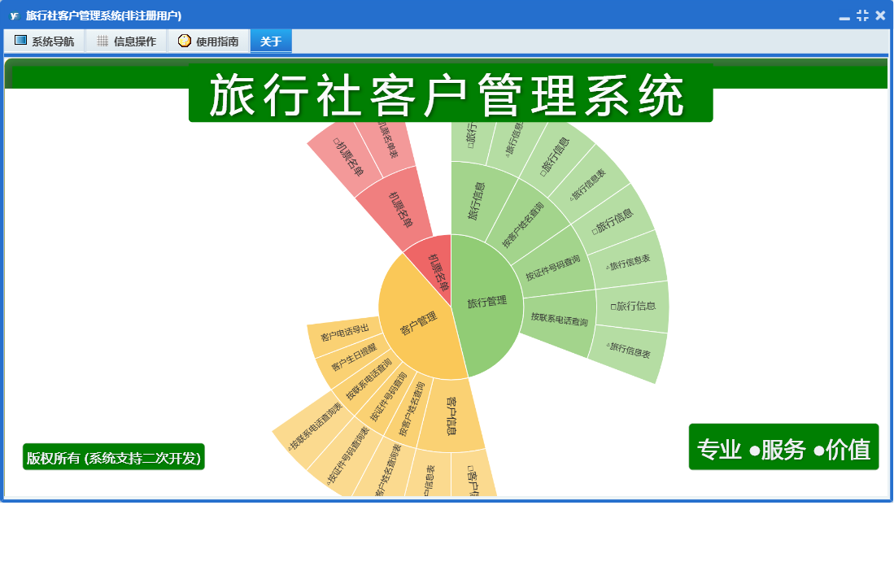Select the central 客户管理 chart segment
Image resolution: width=894 pixels, height=588 pixels.
[419, 323]
